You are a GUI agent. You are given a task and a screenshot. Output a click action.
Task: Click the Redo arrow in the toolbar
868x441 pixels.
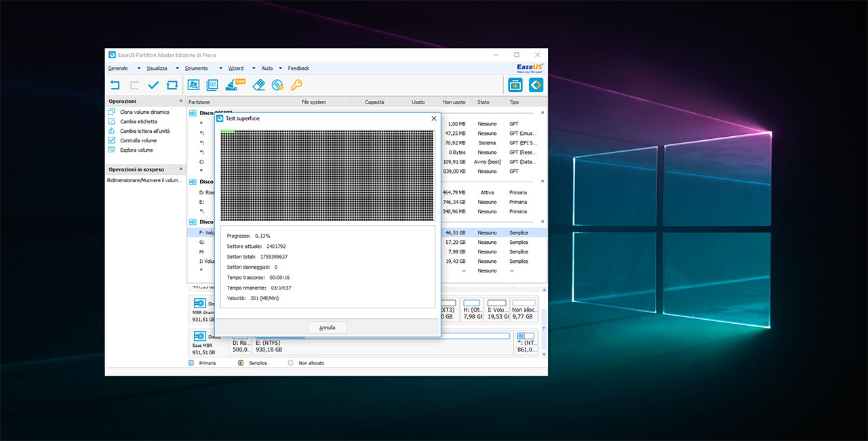coord(134,85)
